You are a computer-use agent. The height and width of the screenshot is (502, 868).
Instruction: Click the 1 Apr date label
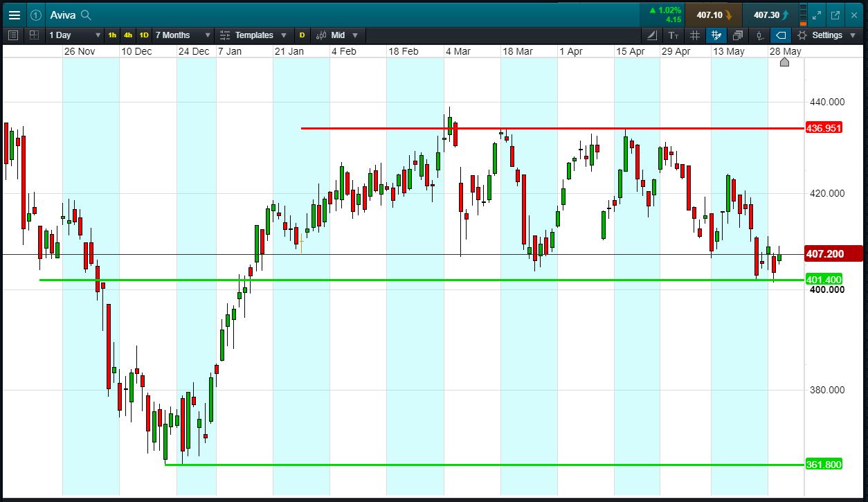(572, 51)
